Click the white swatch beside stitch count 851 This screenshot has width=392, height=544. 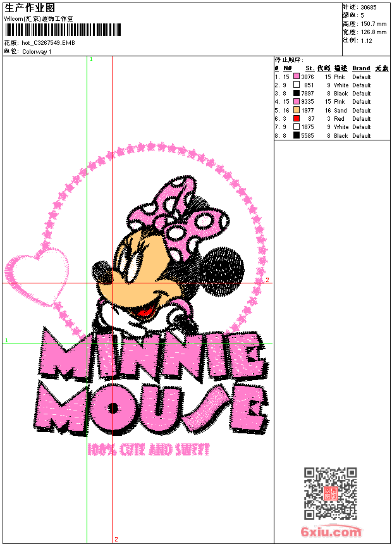point(297,85)
